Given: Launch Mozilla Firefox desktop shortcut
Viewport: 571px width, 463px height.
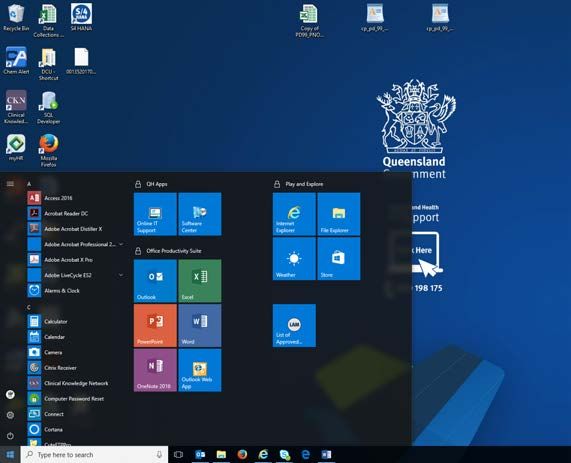Looking at the screenshot, I should coord(48,150).
